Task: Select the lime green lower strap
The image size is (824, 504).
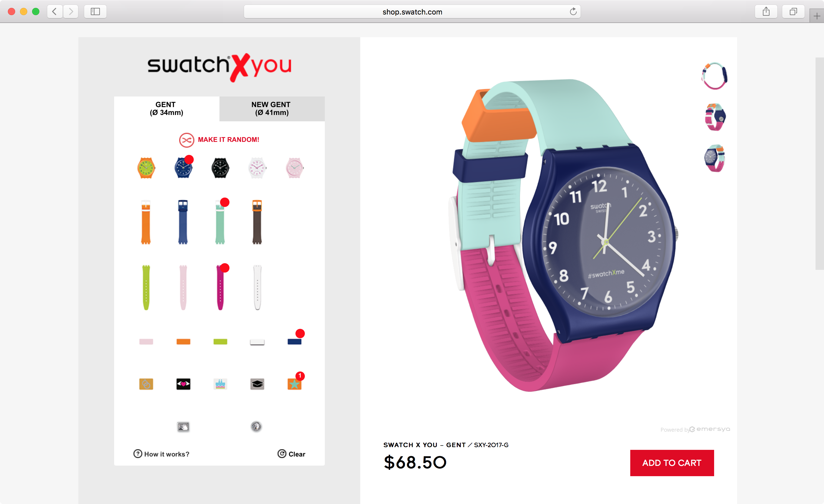Action: click(146, 287)
